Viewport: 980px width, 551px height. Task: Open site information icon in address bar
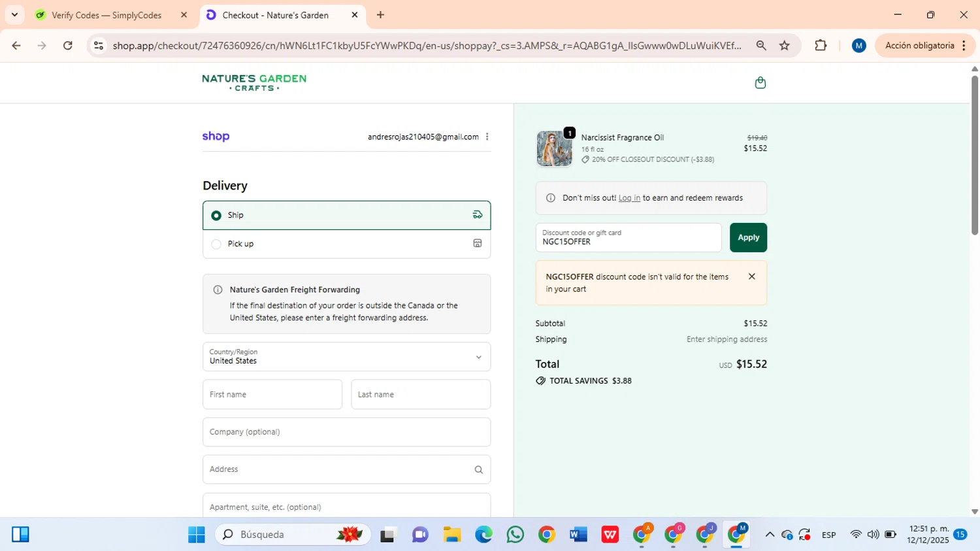pos(99,46)
